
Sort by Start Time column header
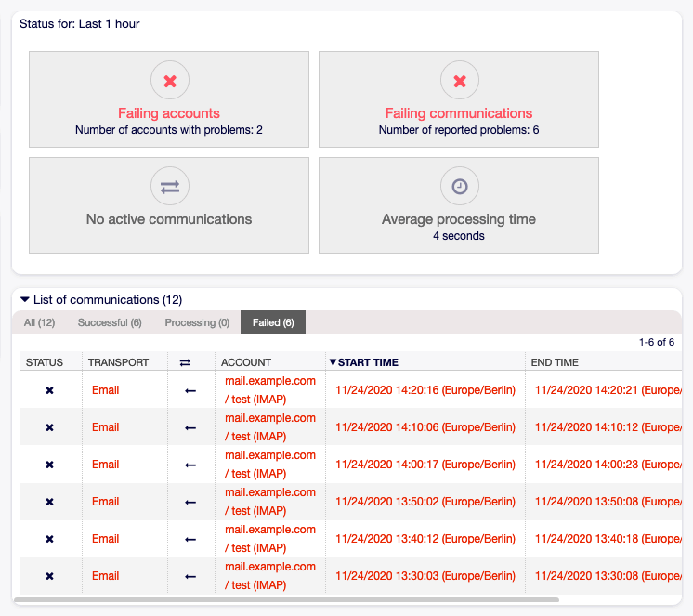pyautogui.click(x=368, y=362)
